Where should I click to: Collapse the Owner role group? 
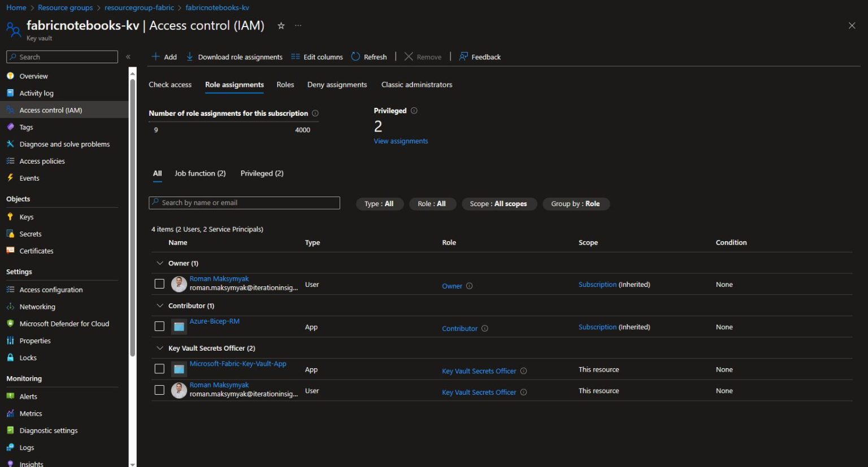pos(160,263)
